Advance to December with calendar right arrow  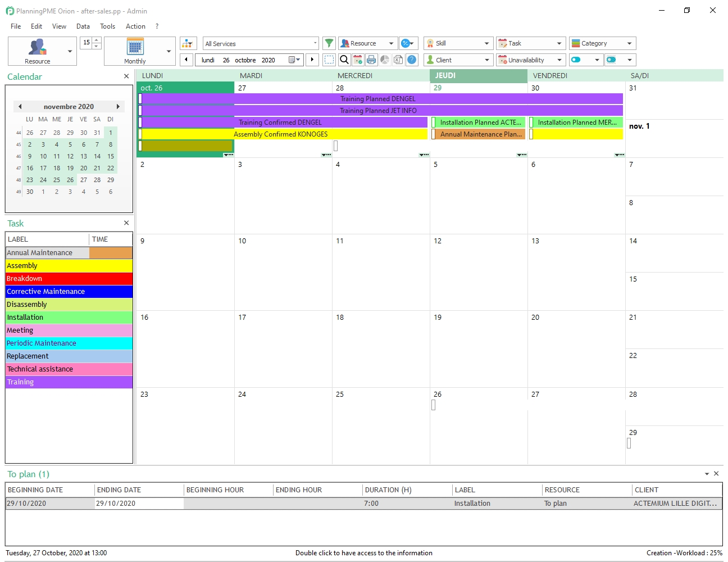coord(118,106)
